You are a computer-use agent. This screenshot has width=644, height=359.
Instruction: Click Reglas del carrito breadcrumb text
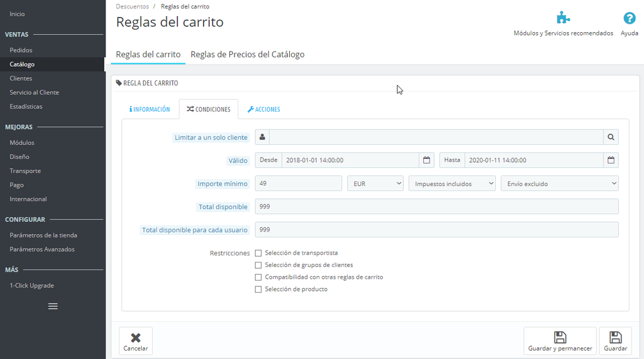[185, 6]
